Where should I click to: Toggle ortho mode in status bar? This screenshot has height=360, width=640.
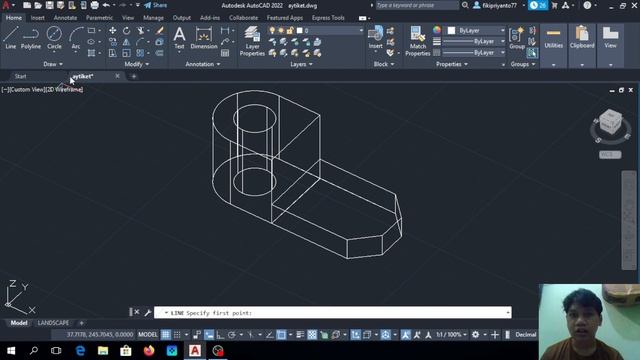220,335
